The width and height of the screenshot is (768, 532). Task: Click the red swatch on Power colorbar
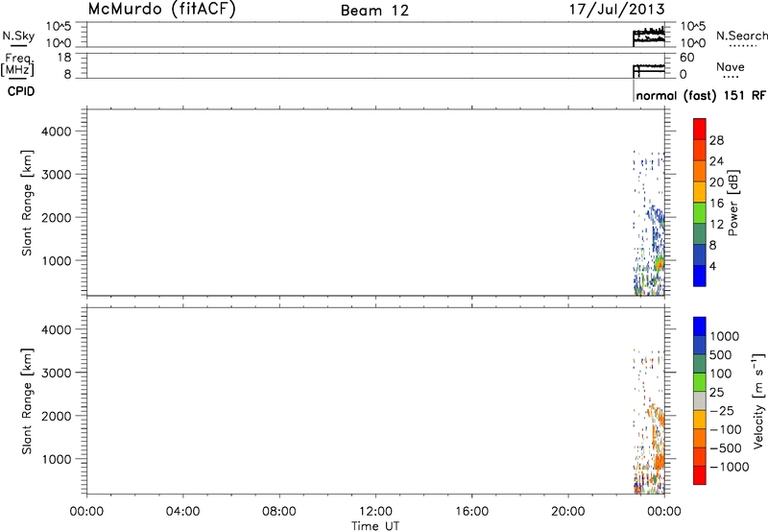click(x=700, y=130)
